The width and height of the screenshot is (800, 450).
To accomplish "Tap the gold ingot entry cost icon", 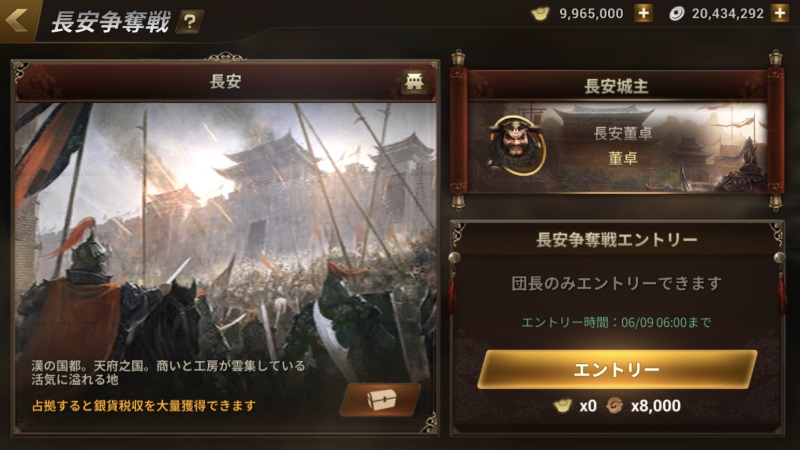I will tap(563, 406).
